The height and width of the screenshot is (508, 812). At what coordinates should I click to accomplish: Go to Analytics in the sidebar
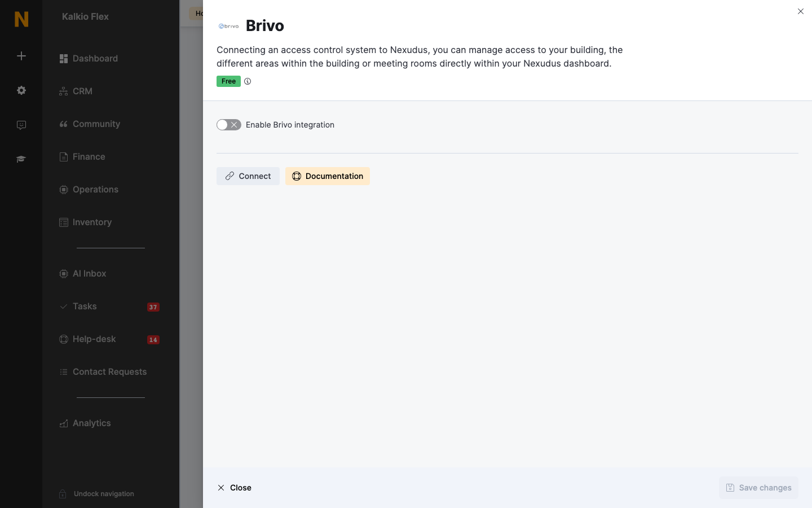tap(85, 423)
